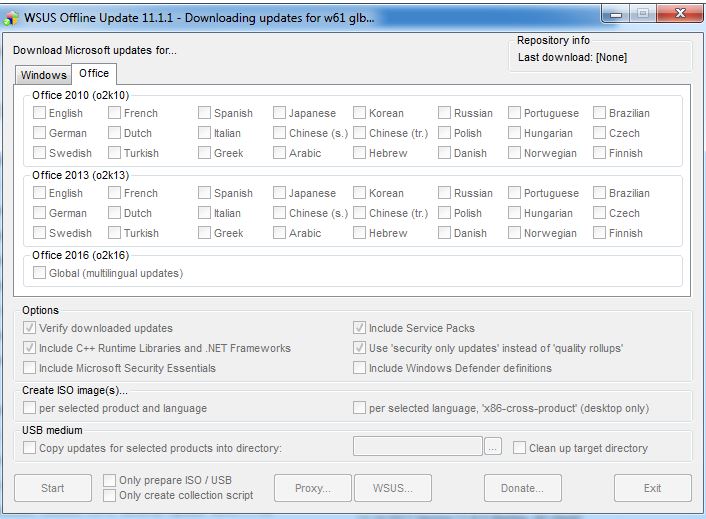706x519 pixels.
Task: Enable Office 2016 Global multilingual updates
Action: pos(40,273)
